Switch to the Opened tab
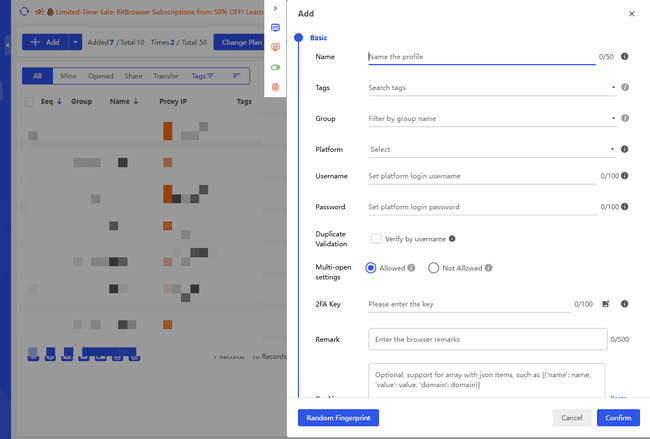650x439 pixels. pos(101,76)
